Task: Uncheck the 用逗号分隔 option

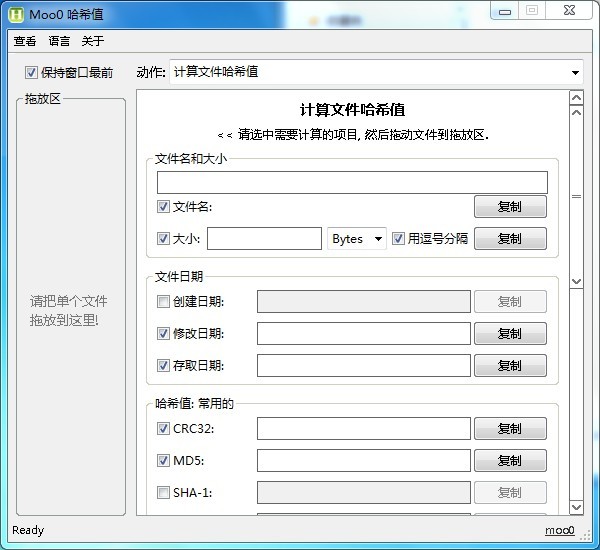Action: 398,239
